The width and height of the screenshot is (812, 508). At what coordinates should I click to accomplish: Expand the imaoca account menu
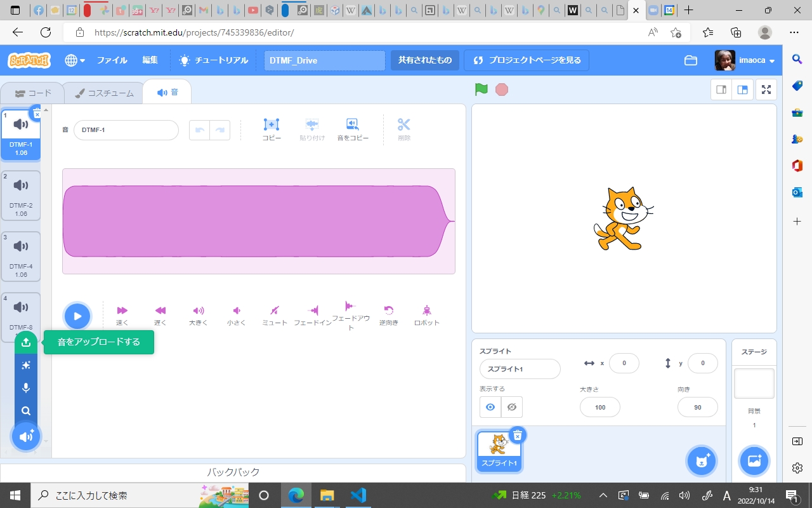coord(745,60)
